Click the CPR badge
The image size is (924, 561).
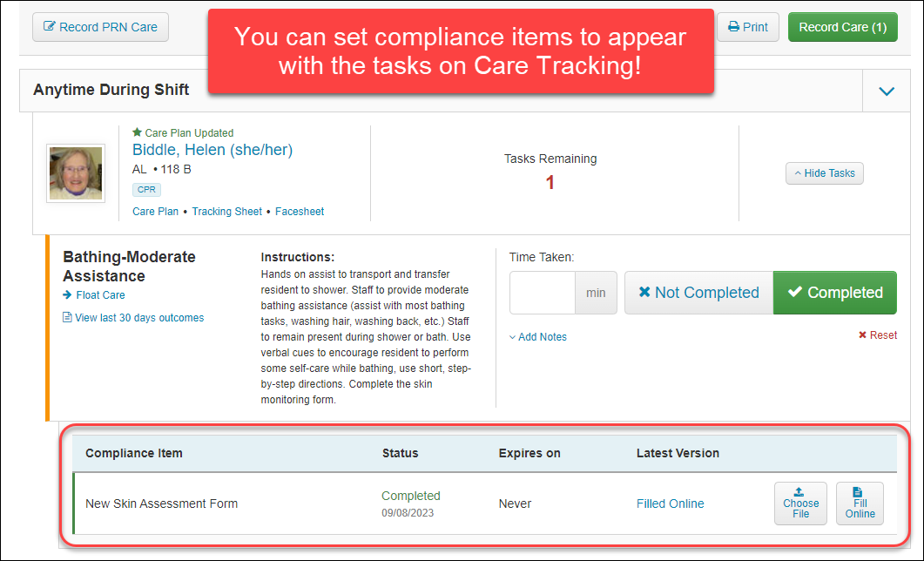point(146,190)
